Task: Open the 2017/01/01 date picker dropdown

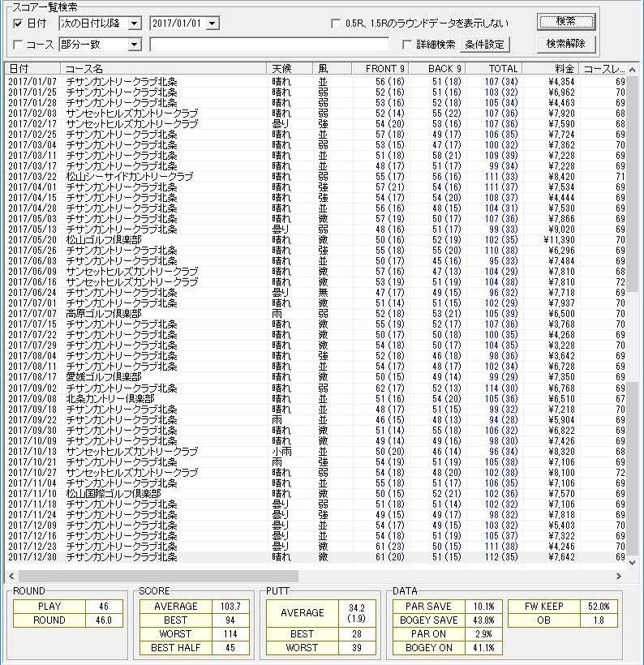Action: [213, 24]
